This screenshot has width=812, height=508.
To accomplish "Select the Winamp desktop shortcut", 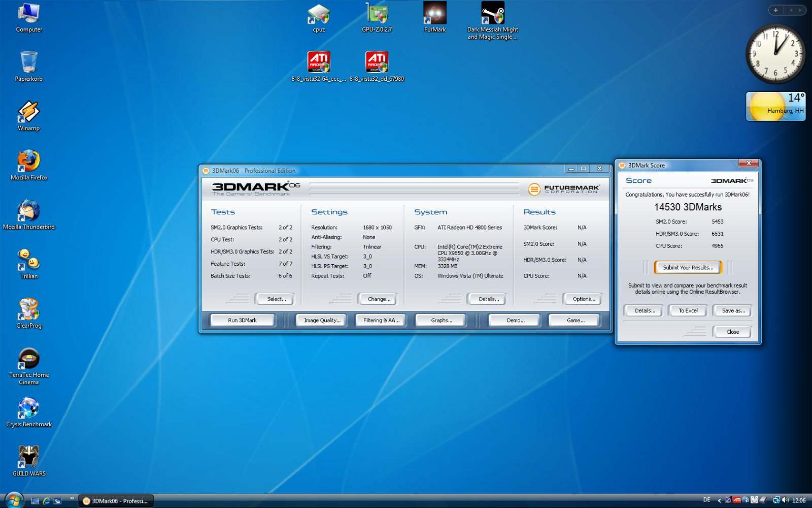I will point(29,116).
